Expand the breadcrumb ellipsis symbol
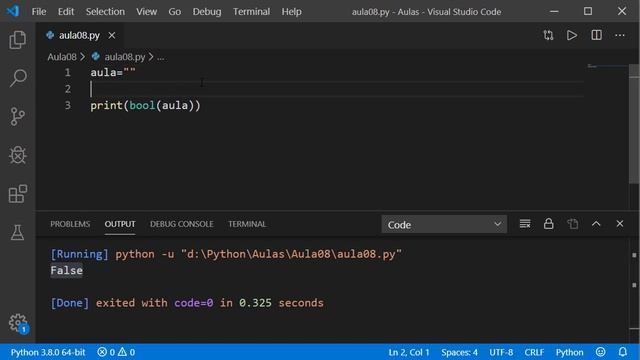Image resolution: width=640 pixels, height=360 pixels. point(160,57)
